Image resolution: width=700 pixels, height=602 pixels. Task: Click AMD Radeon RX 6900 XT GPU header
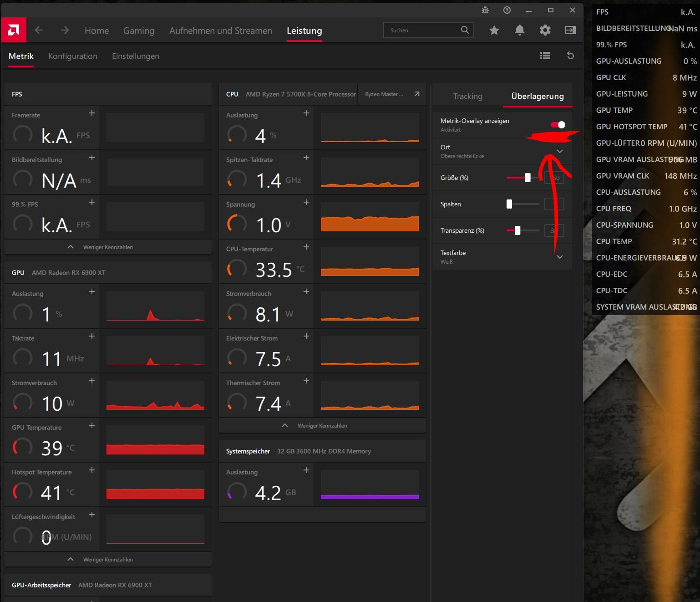(x=69, y=272)
